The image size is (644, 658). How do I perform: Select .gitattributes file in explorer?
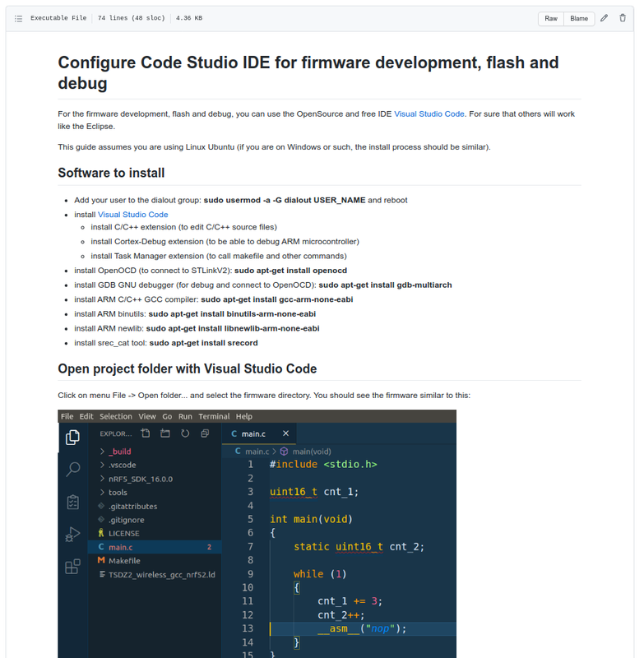click(x=155, y=506)
